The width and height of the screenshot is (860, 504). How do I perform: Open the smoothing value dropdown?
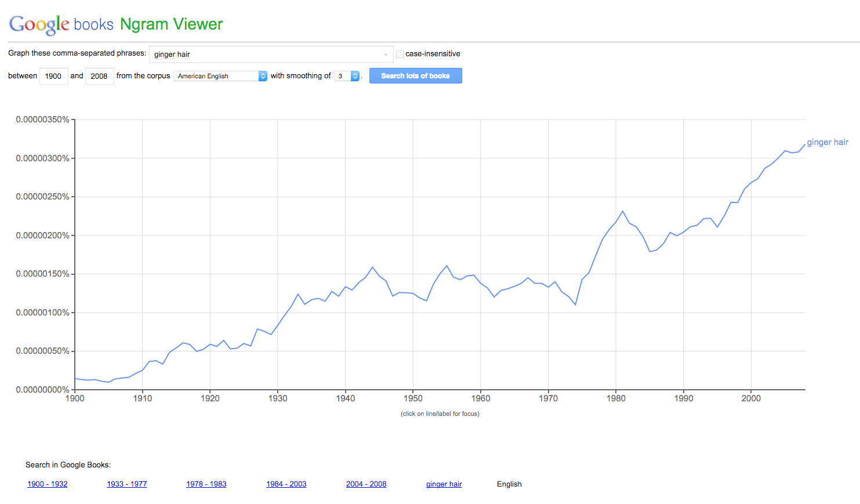tap(347, 76)
